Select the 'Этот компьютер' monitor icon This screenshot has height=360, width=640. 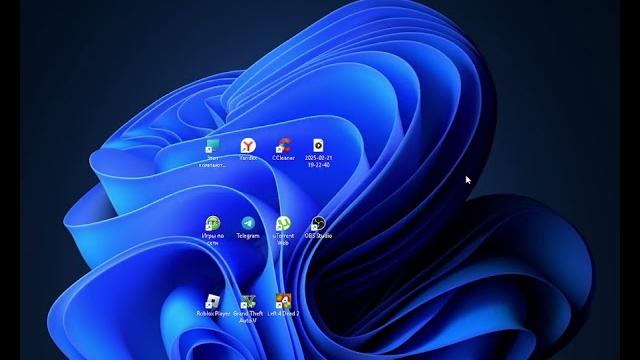(x=213, y=146)
